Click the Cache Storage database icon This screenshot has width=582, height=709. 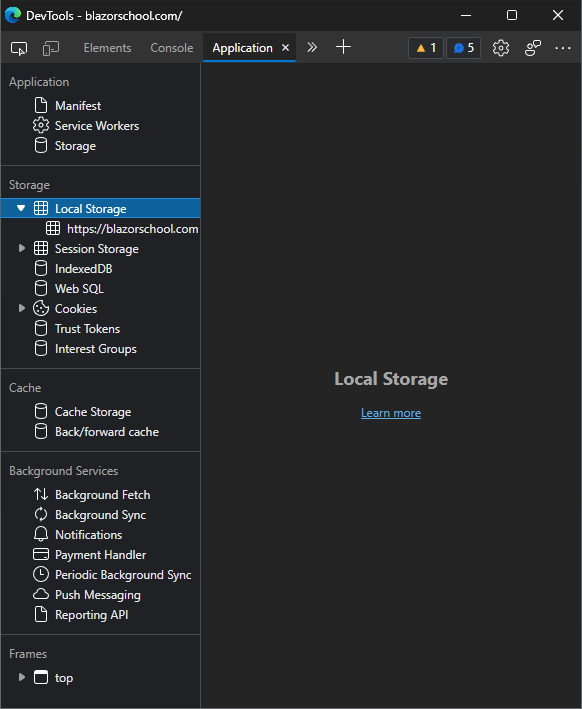point(41,411)
